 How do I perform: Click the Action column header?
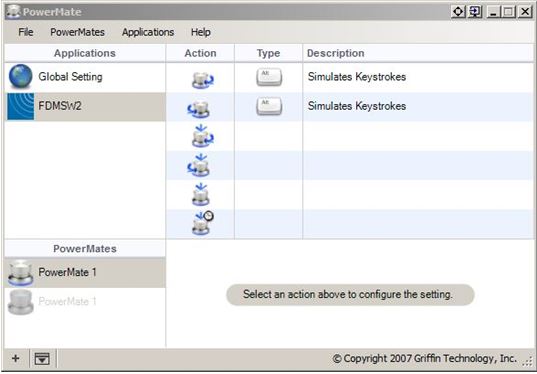[200, 53]
